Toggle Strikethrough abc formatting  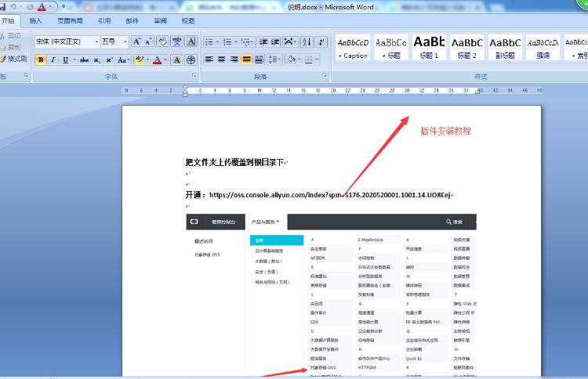tap(84, 60)
